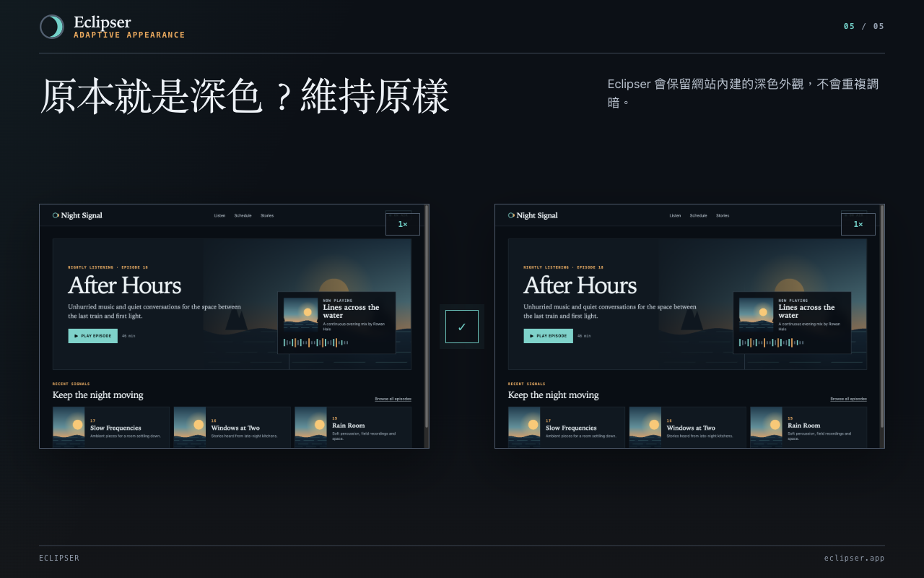Click Now Playing sunset thumbnail, left preview
This screenshot has height=578, width=924.
click(300, 314)
